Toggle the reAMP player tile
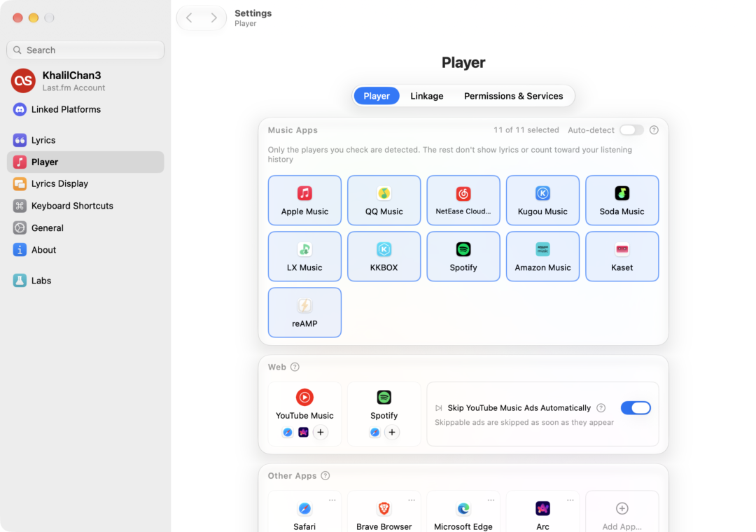Screen dimensions: 756x532 (304, 312)
